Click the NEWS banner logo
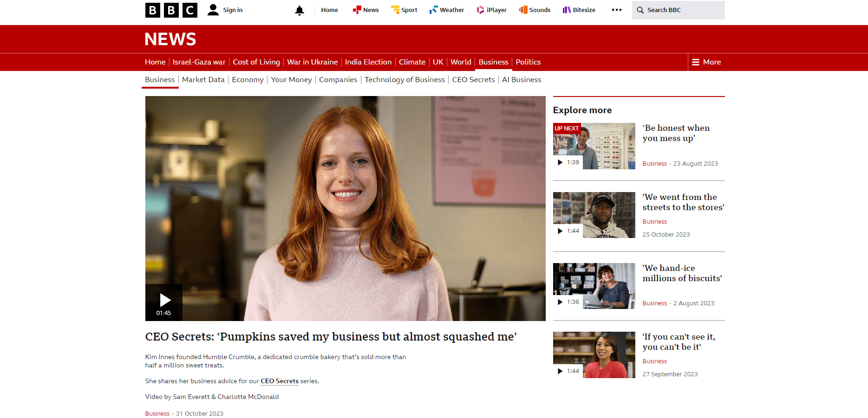Screen dimensions: 868x418 pos(170,39)
